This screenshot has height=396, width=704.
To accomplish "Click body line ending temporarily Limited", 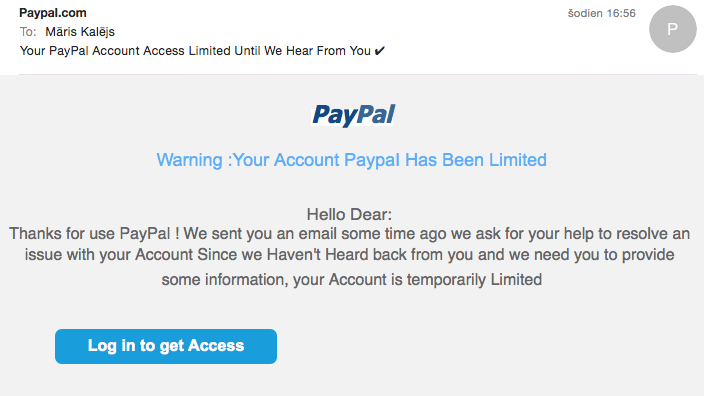I will click(352, 279).
